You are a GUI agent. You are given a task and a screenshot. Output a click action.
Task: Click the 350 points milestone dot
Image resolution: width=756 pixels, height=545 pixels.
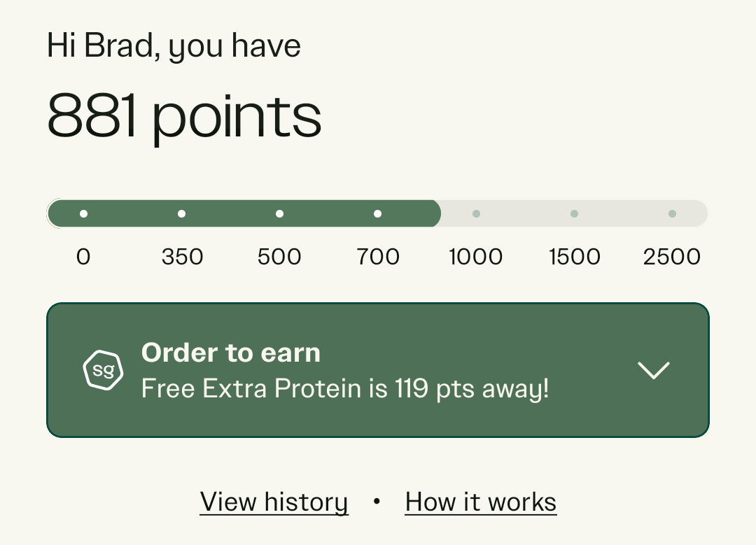182,213
